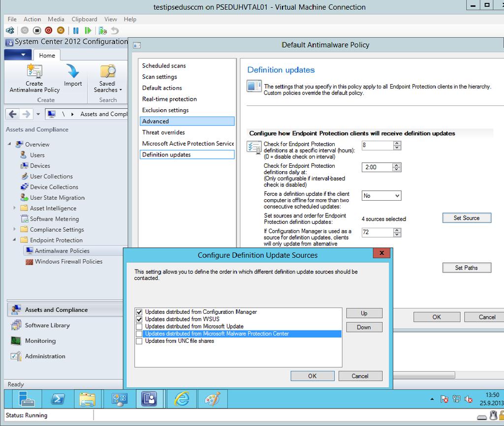
Task: Click the Up button
Action: click(364, 313)
